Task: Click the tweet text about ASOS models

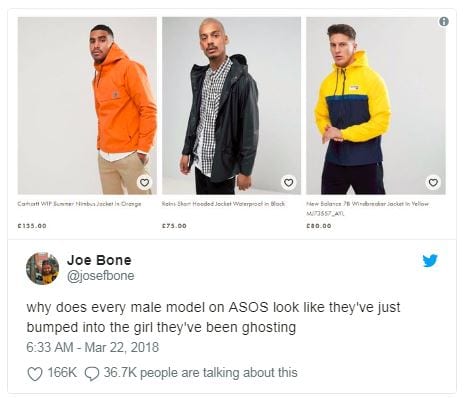Action: click(213, 317)
